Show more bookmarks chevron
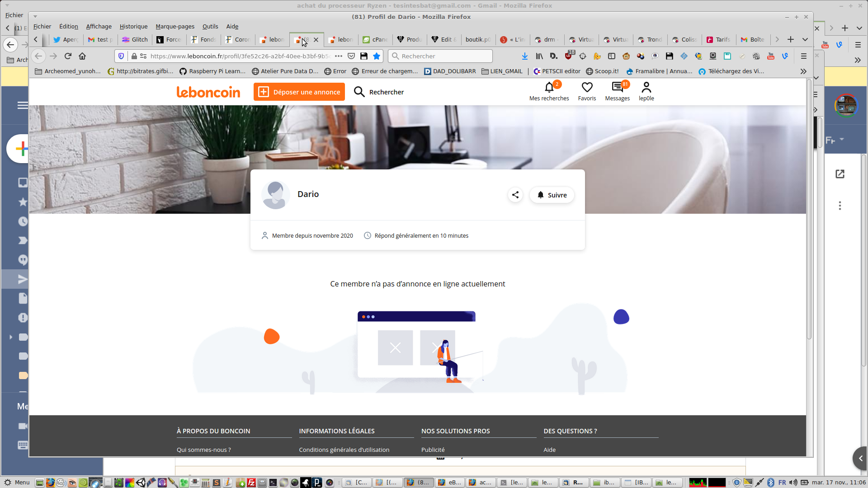868x488 pixels. [x=803, y=71]
